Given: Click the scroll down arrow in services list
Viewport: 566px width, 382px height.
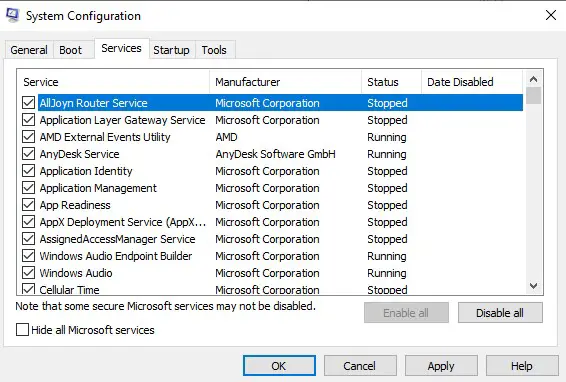Looking at the screenshot, I should pyautogui.click(x=534, y=286).
